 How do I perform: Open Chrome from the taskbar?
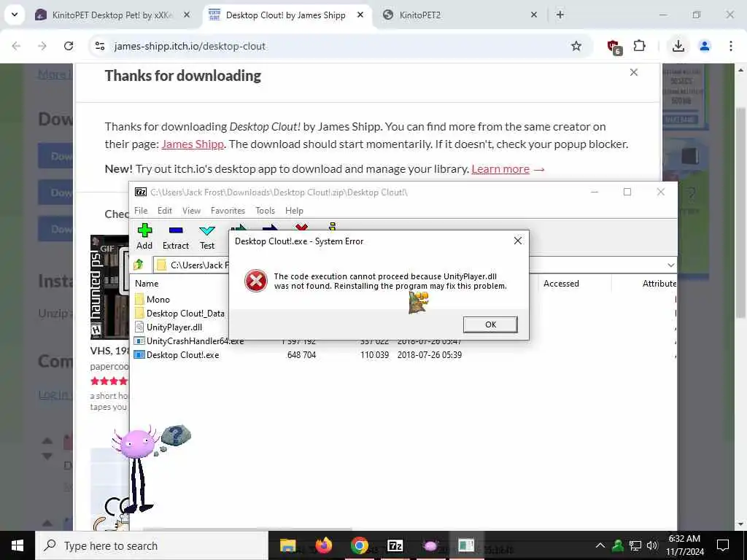(x=360, y=545)
